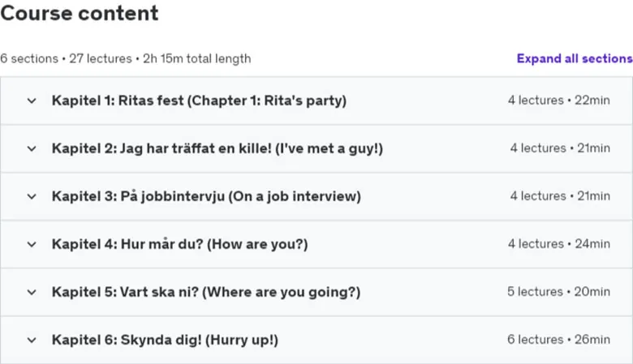Click 4 lectures • 21min in Kapitel 2 row
Viewport: 633px width, 364px height.
560,148
